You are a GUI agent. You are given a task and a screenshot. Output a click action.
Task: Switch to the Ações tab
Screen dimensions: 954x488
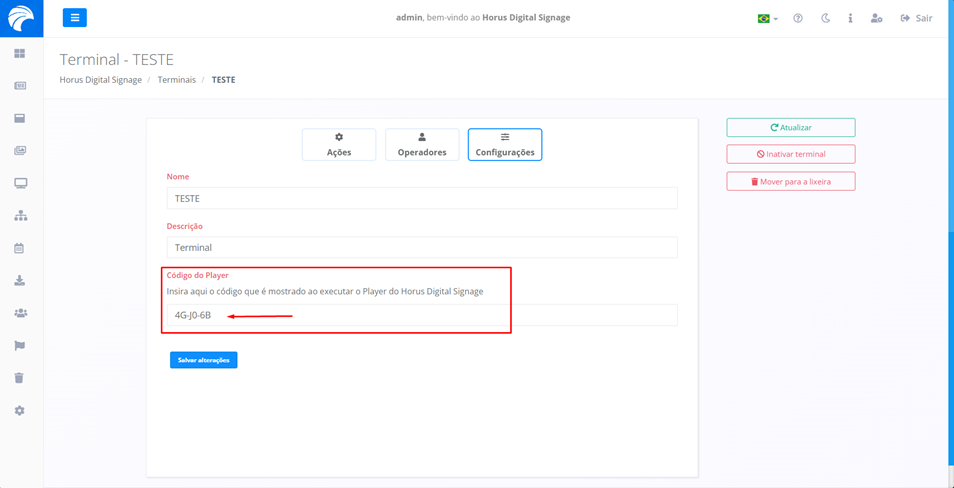339,145
